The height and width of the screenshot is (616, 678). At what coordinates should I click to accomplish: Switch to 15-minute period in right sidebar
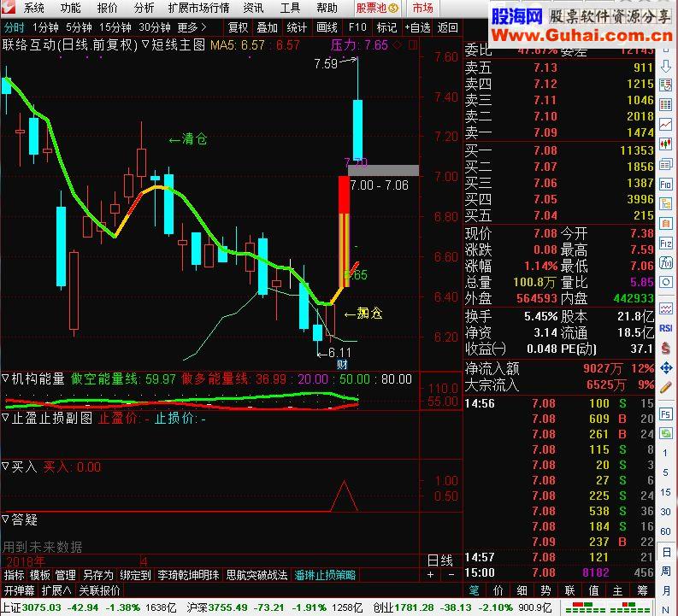click(x=665, y=492)
